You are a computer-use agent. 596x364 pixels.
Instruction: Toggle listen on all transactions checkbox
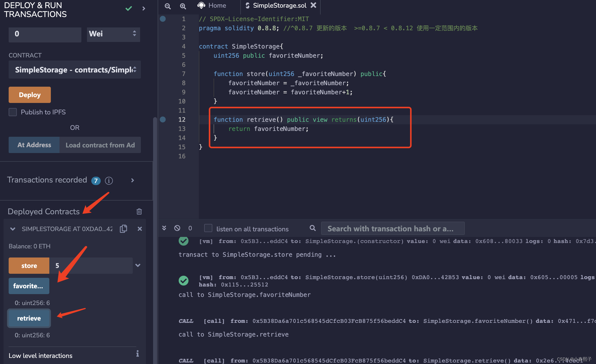coord(207,229)
